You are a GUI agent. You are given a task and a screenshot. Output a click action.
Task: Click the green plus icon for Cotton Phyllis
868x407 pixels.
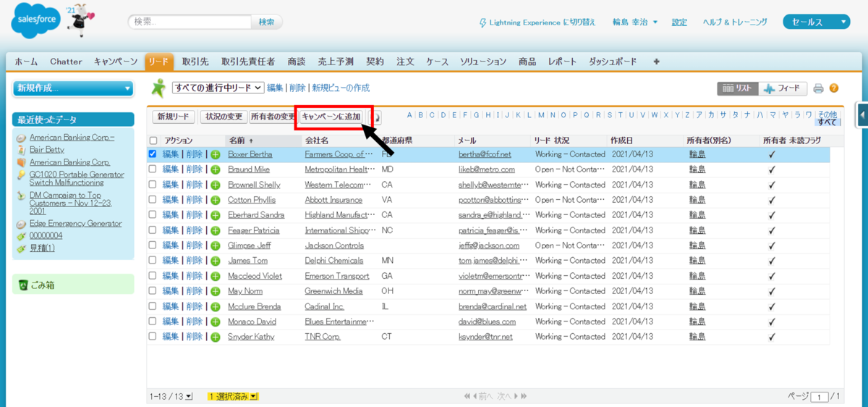point(216,200)
